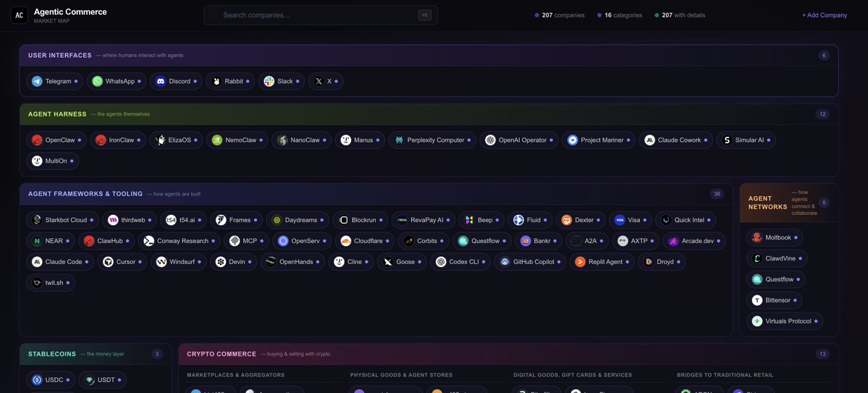Click the Bittensor icon
The image size is (868, 393).
(757, 300)
